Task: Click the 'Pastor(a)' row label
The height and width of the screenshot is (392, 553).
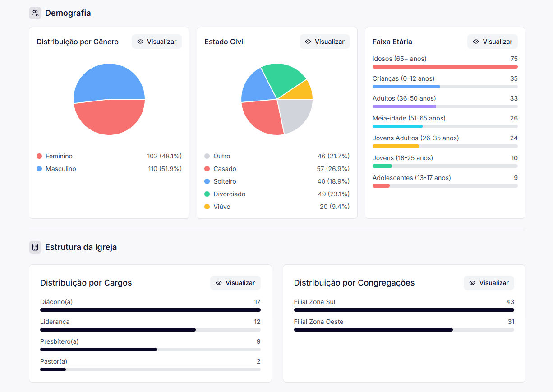Action: 54,361
